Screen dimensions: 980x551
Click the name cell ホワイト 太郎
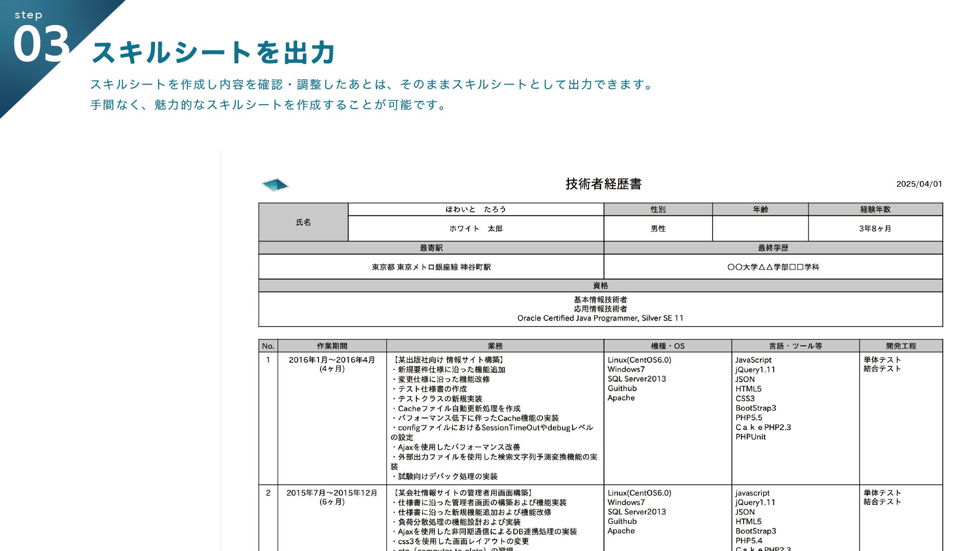pyautogui.click(x=476, y=229)
